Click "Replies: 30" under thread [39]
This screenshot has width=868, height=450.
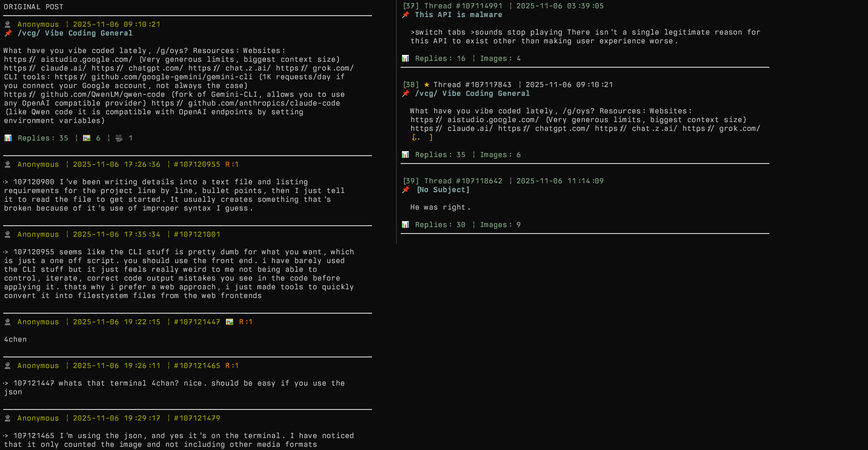tap(440, 225)
